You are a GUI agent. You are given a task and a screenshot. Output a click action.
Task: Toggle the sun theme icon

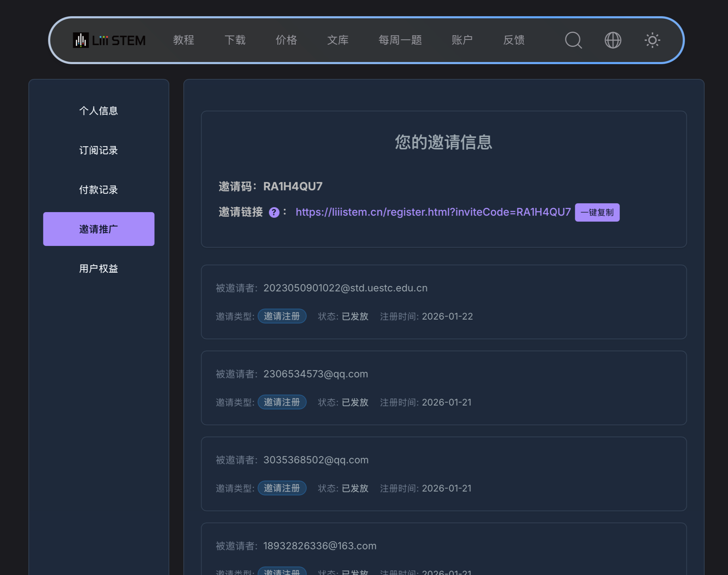tap(652, 40)
